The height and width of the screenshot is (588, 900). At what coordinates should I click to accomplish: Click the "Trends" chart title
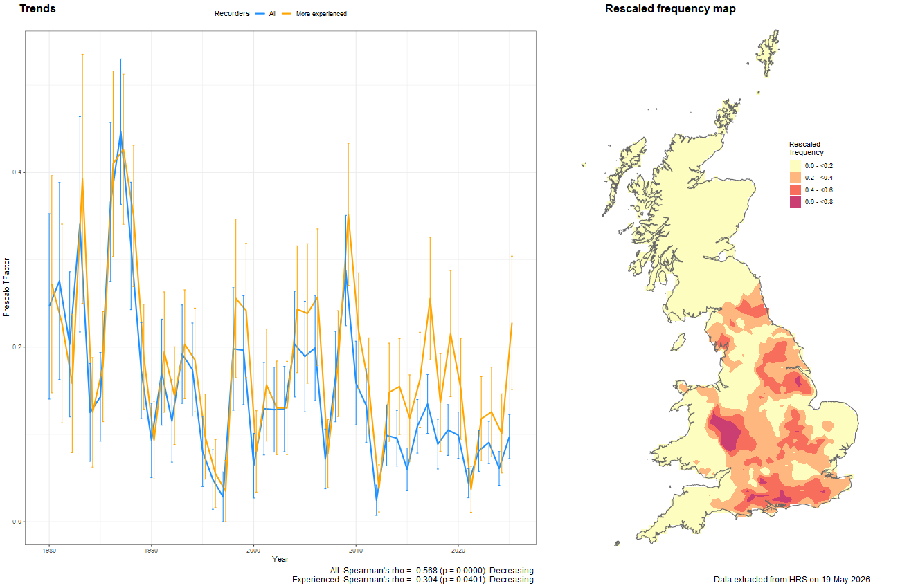[38, 9]
